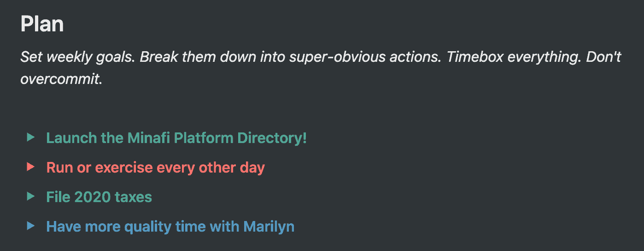
Task: Click the "File 2020 taxes" goal text
Action: pos(99,197)
